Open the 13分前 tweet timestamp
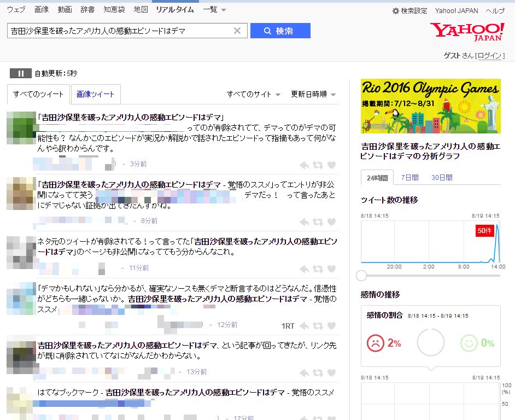The width and height of the screenshot is (515, 420). (x=197, y=372)
